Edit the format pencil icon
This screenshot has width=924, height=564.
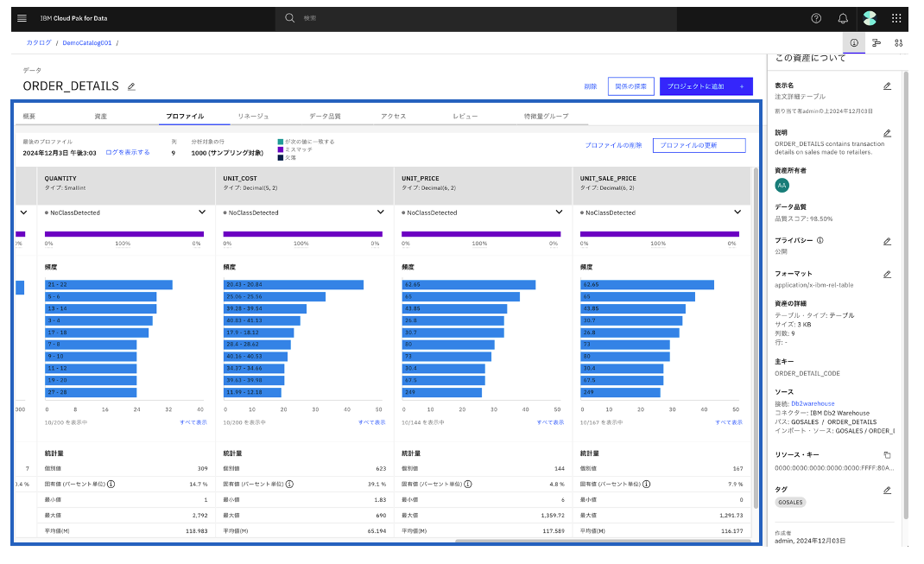tap(887, 275)
